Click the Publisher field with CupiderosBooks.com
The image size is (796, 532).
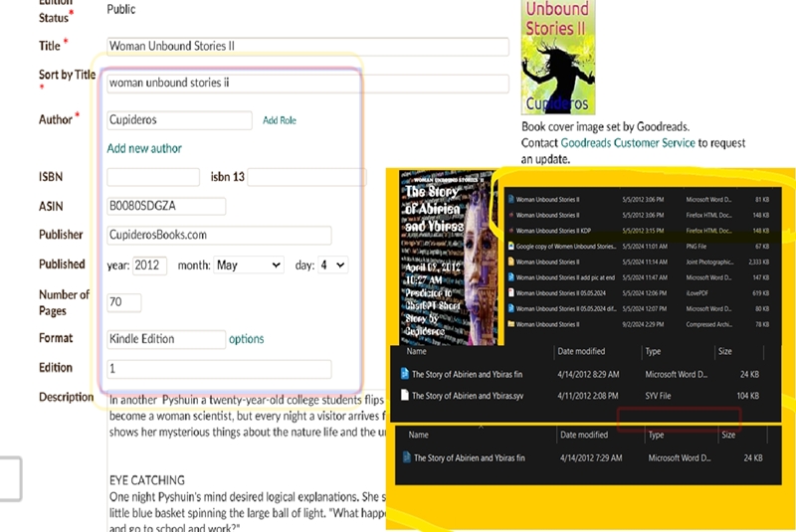[x=219, y=236]
